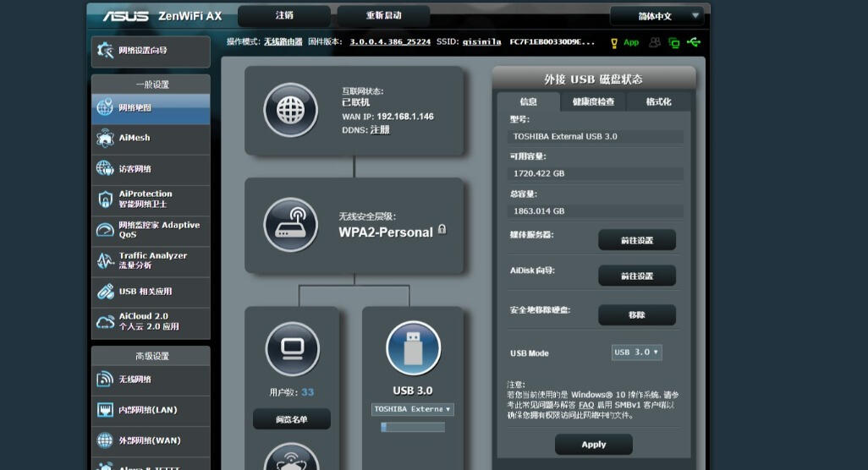The height and width of the screenshot is (470, 868).
Task: Open 外部网络(WAN) settings
Action: [x=151, y=440]
